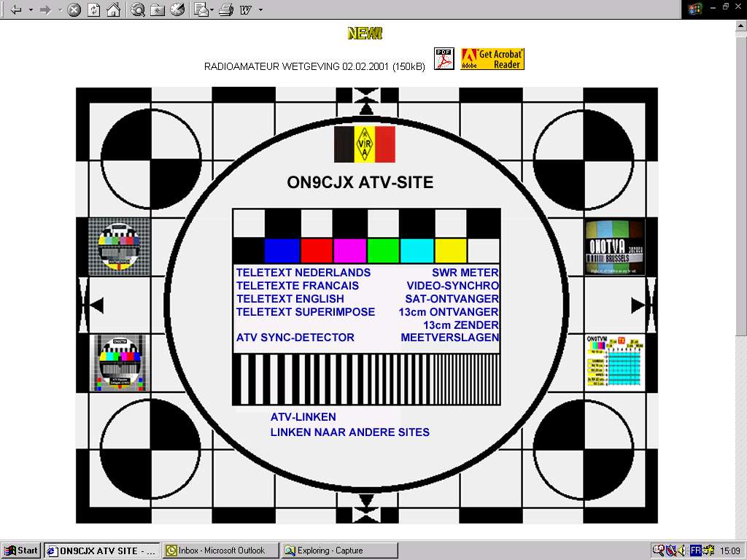Click the FR language indicator in tray

[x=695, y=551]
